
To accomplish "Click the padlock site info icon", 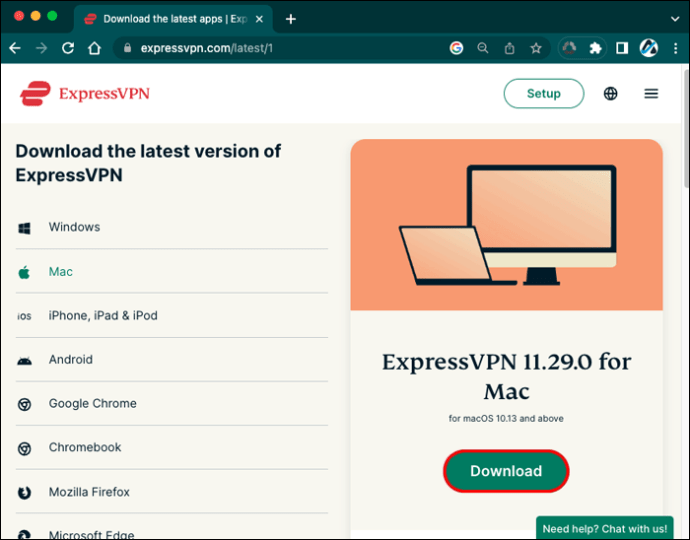I will pos(128,48).
